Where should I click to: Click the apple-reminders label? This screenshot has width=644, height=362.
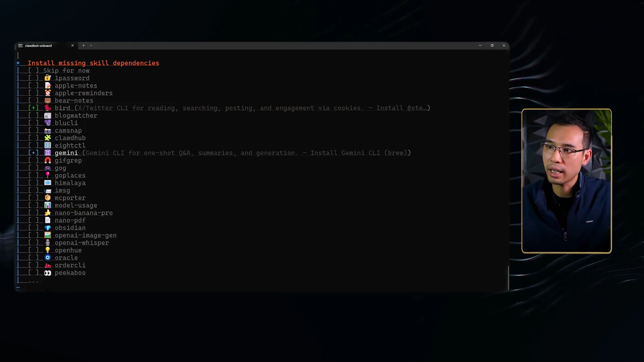(x=84, y=93)
